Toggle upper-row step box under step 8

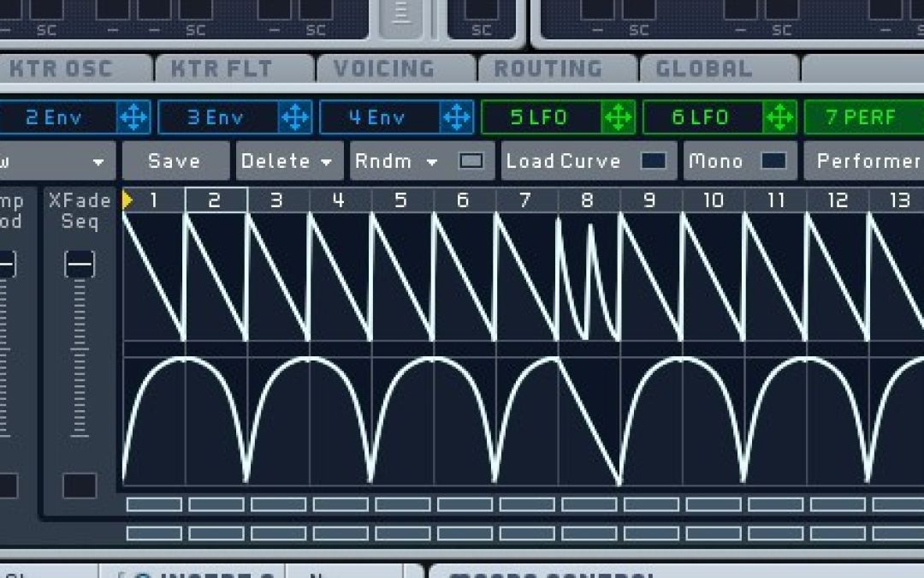(x=589, y=504)
